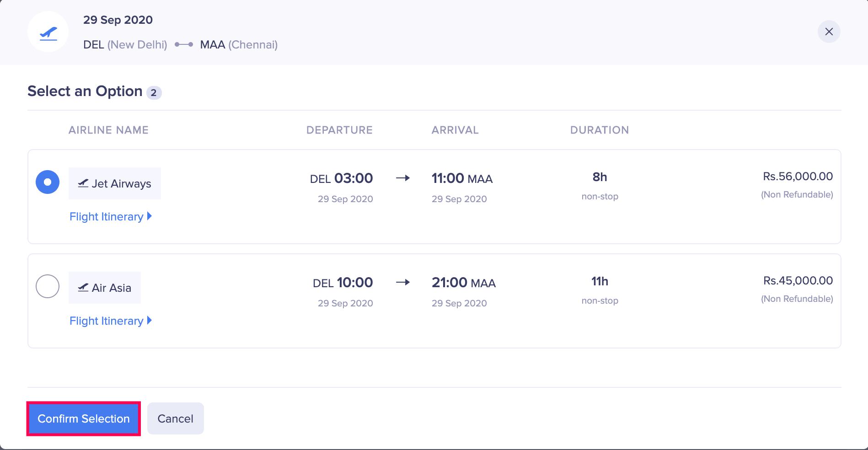The width and height of the screenshot is (868, 450).
Task: Click the Jet Airways plane icon
Action: tap(83, 183)
